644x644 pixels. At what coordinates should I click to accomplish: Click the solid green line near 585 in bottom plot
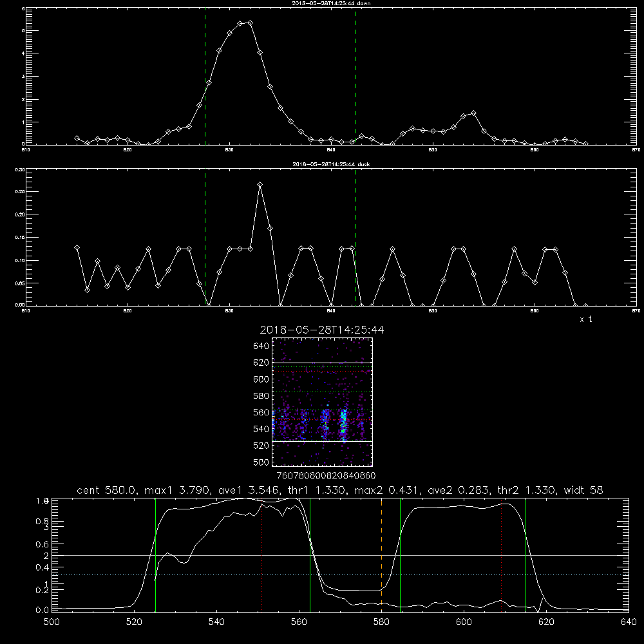coord(400,554)
